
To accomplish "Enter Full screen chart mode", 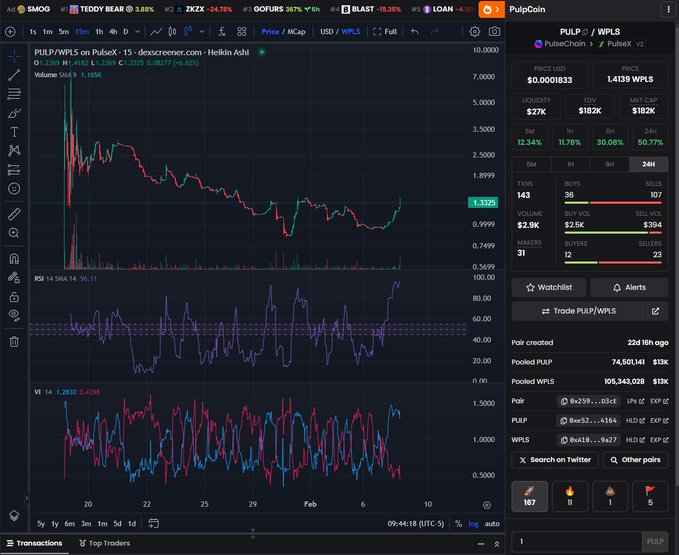I will pyautogui.click(x=385, y=32).
